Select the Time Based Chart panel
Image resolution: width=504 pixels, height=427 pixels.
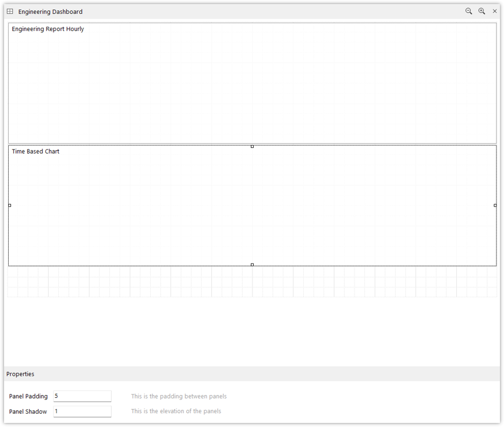click(253, 205)
